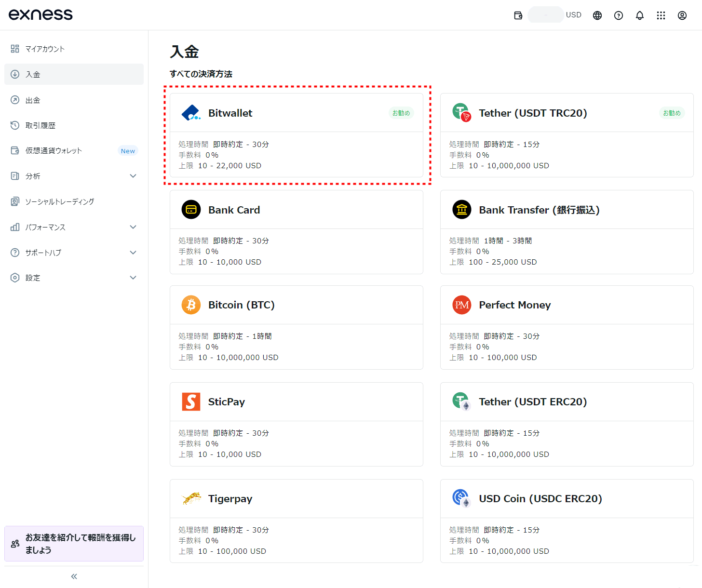The height and width of the screenshot is (588, 702).
Task: Select USD Coin (USDC ERC20) method
Action: 567,521
